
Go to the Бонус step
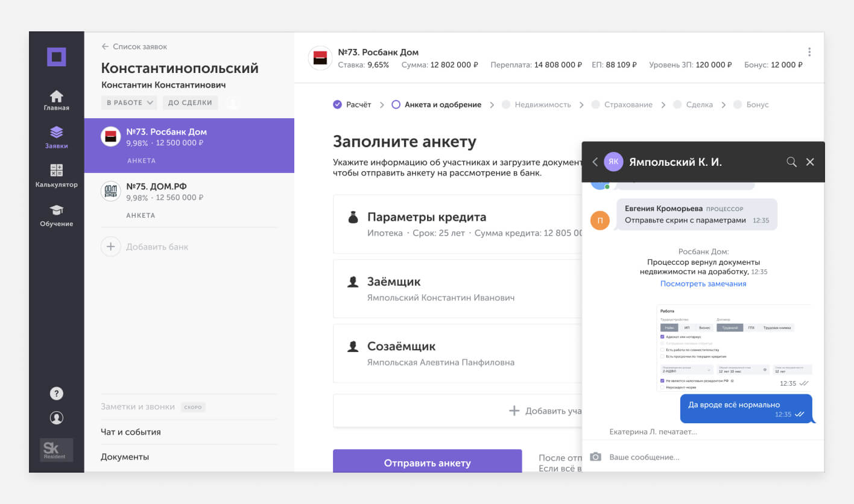click(x=751, y=104)
